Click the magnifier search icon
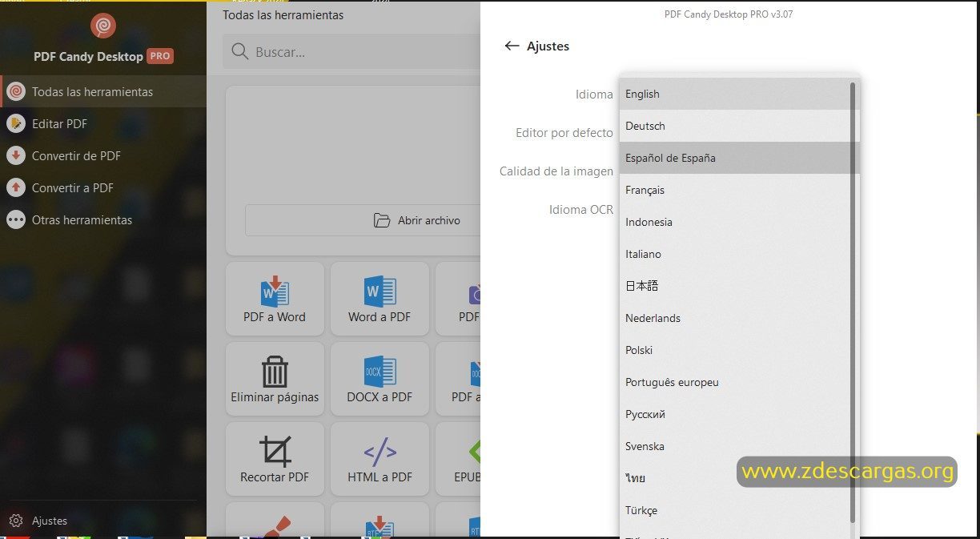The width and height of the screenshot is (980, 539). (x=239, y=52)
